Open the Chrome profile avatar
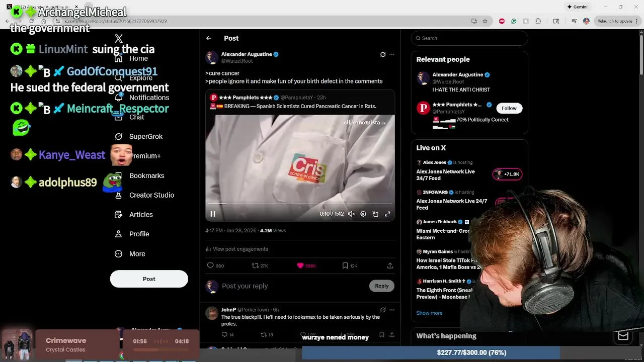This screenshot has width=644, height=362. [586, 21]
